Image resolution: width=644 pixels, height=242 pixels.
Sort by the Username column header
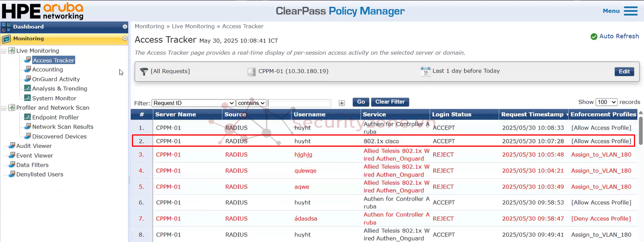(309, 114)
